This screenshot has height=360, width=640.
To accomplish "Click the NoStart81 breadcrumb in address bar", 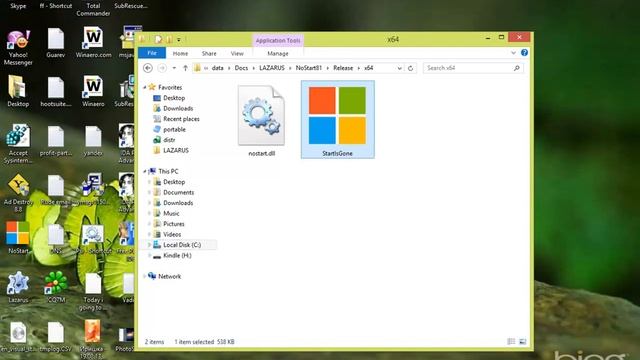I will 309,68.
